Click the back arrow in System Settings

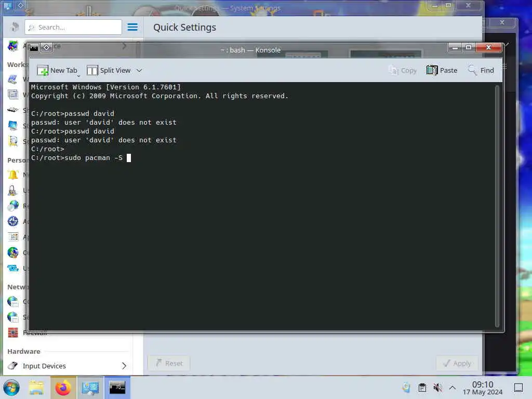pyautogui.click(x=14, y=27)
